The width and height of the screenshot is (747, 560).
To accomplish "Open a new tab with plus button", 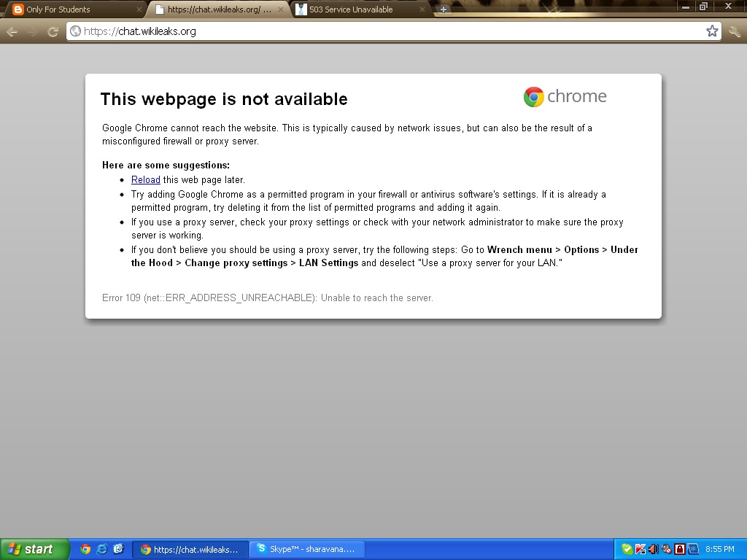I will tap(443, 9).
